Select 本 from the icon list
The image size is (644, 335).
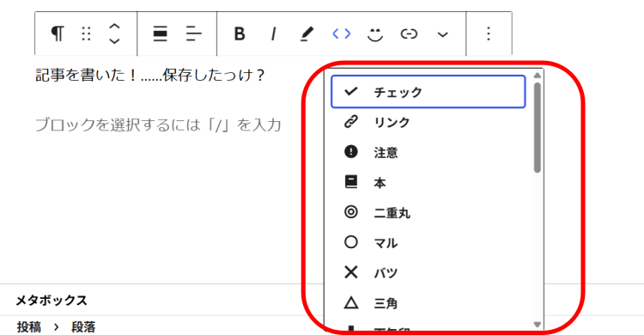(428, 182)
